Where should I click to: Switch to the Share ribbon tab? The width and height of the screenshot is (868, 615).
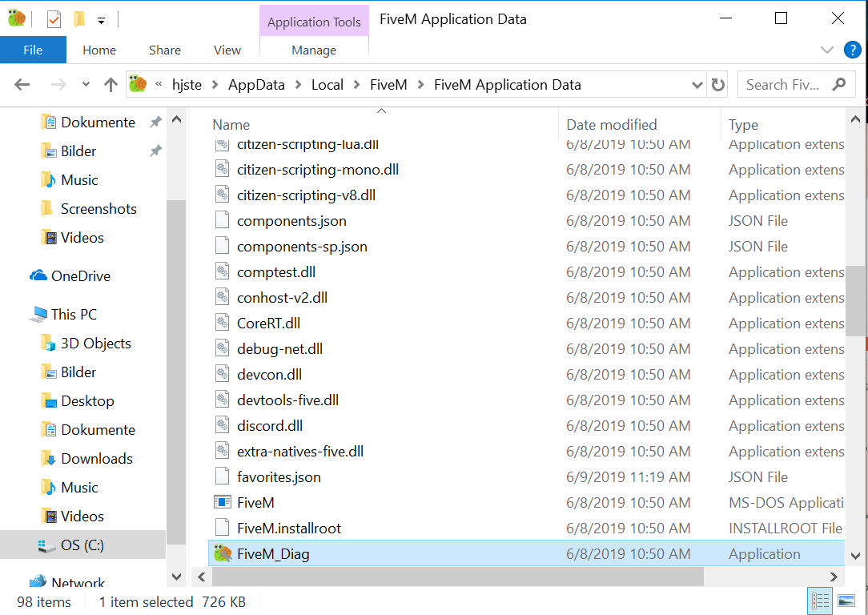coord(165,50)
